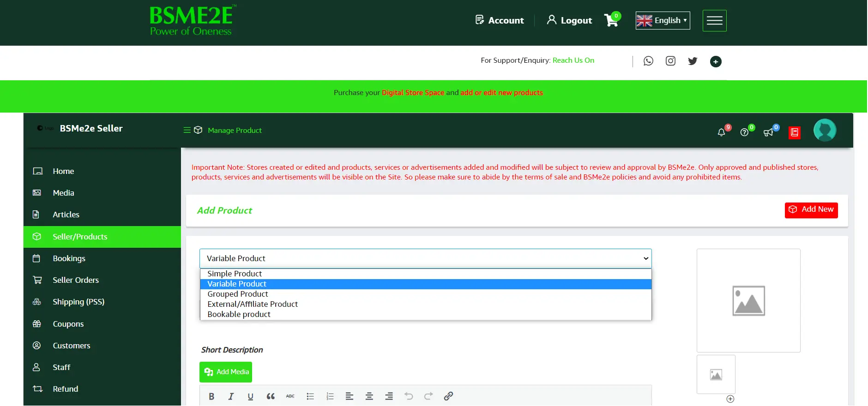Screen dimensions: 868x406
Task: Add gallery image plus icon
Action: tap(730, 399)
